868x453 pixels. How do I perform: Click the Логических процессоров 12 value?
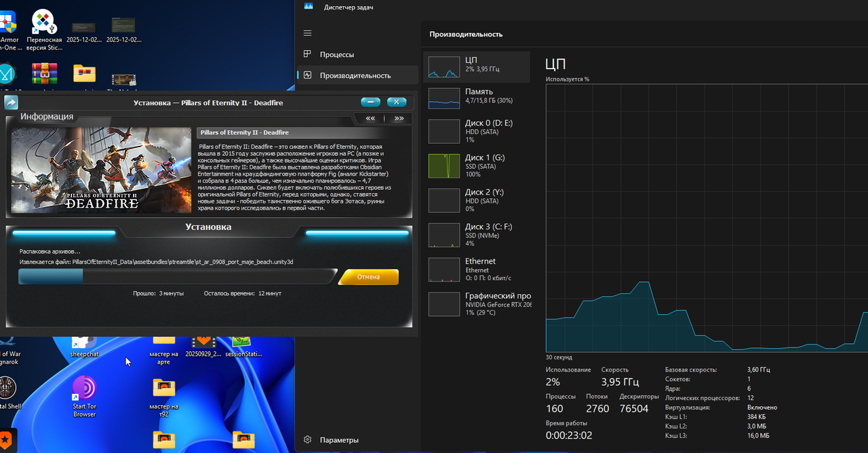tap(750, 398)
